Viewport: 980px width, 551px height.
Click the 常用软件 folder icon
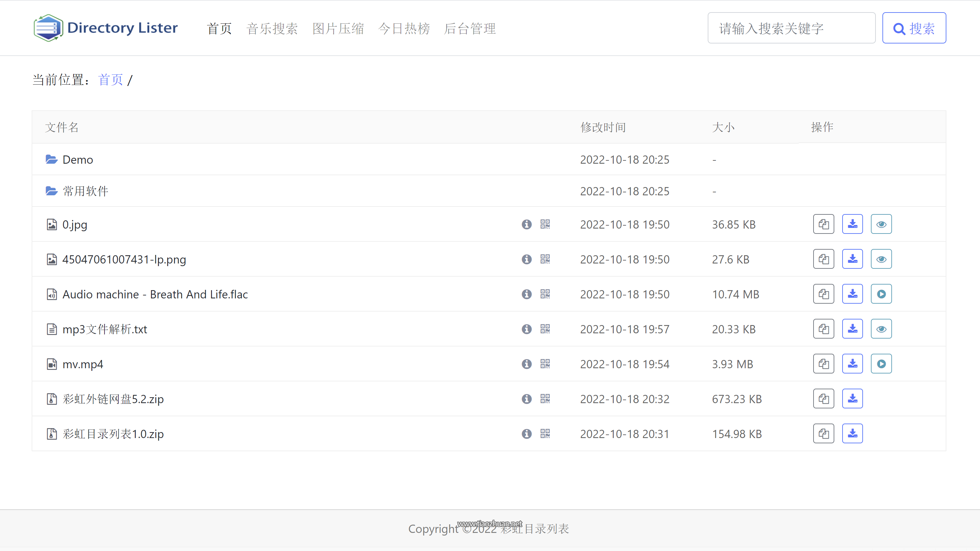coord(51,191)
